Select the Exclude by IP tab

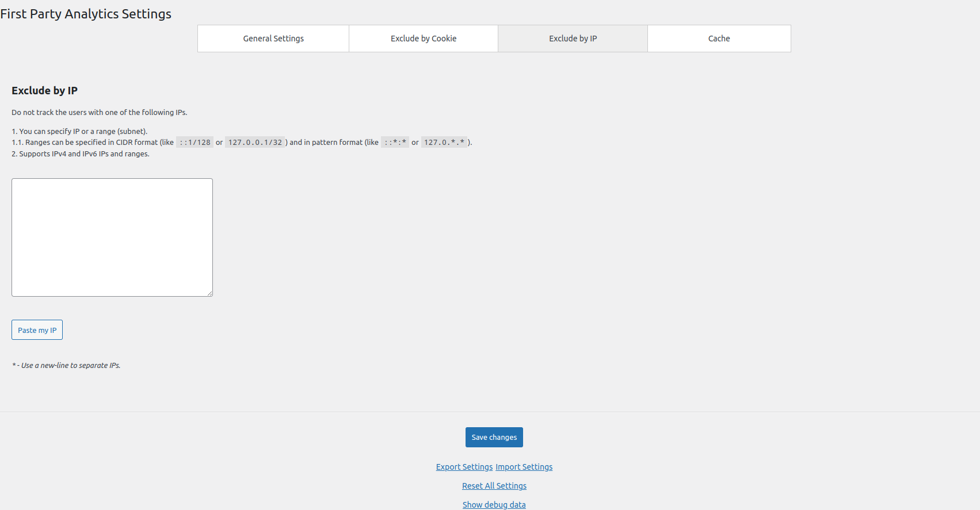click(x=573, y=39)
